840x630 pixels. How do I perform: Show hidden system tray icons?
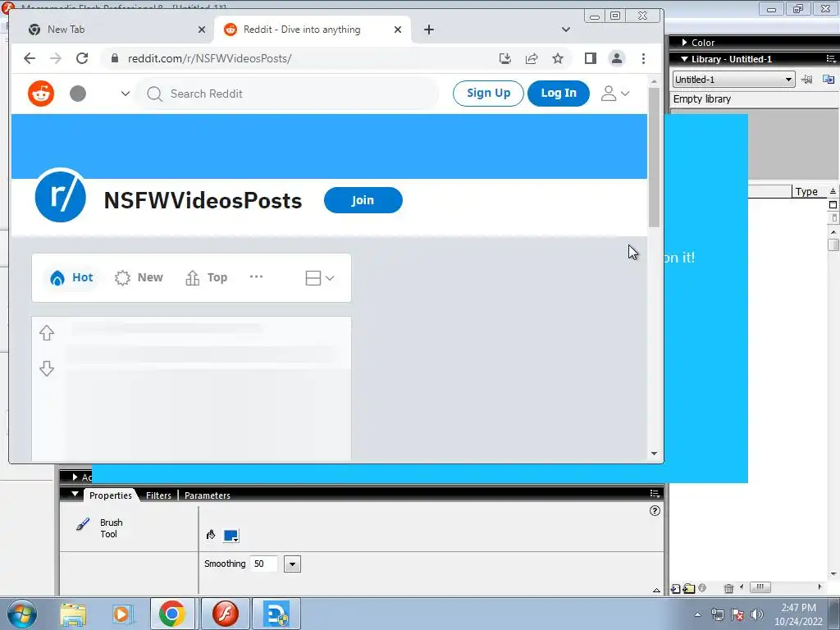click(697, 614)
